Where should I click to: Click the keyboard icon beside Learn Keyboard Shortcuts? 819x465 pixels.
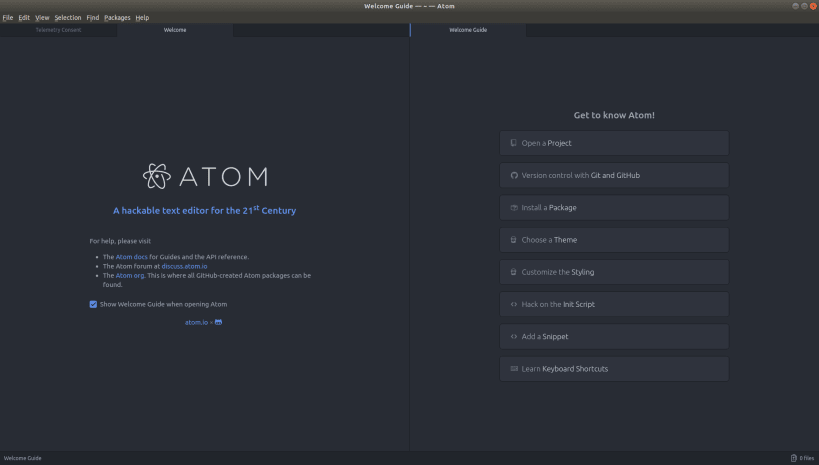click(514, 369)
